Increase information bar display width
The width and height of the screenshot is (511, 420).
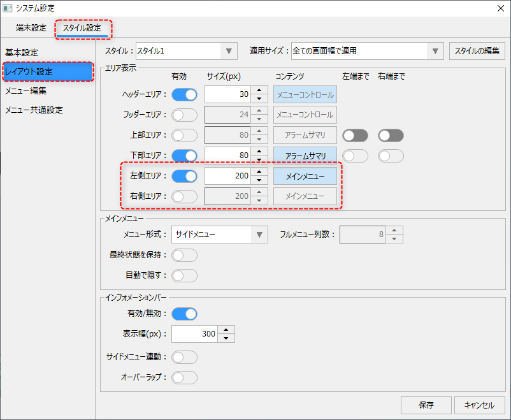(226, 329)
